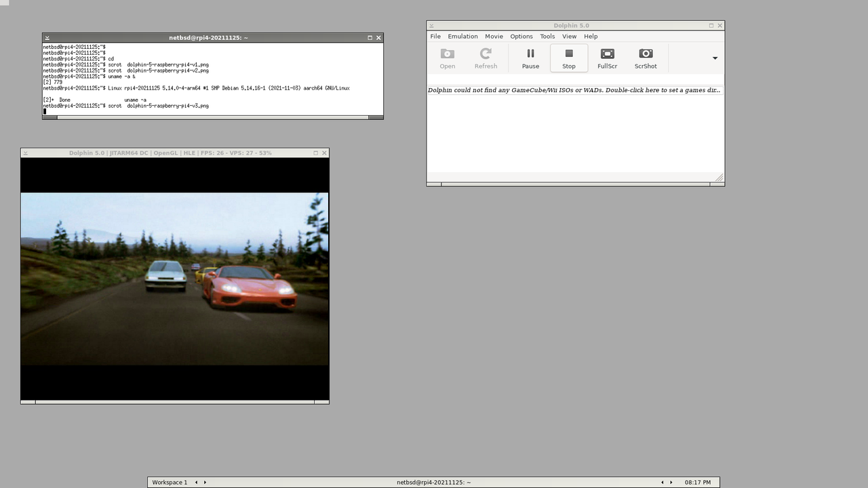Click the game window's bottom scrollbar

[175, 402]
